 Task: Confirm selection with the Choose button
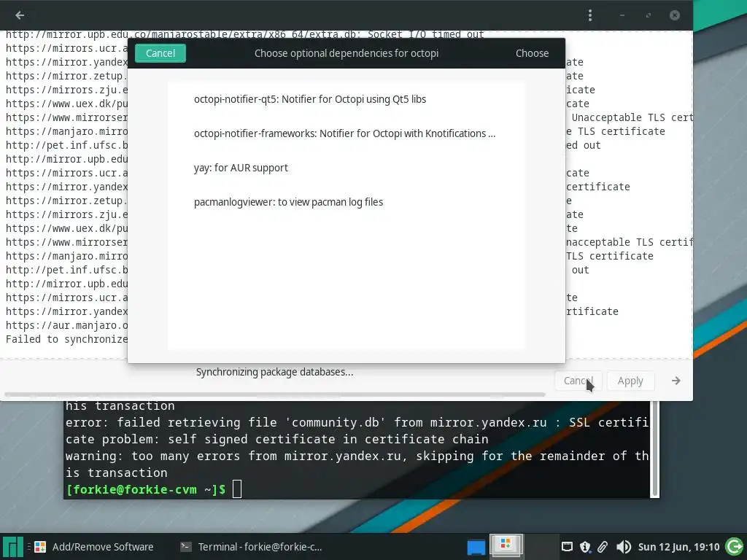532,53
